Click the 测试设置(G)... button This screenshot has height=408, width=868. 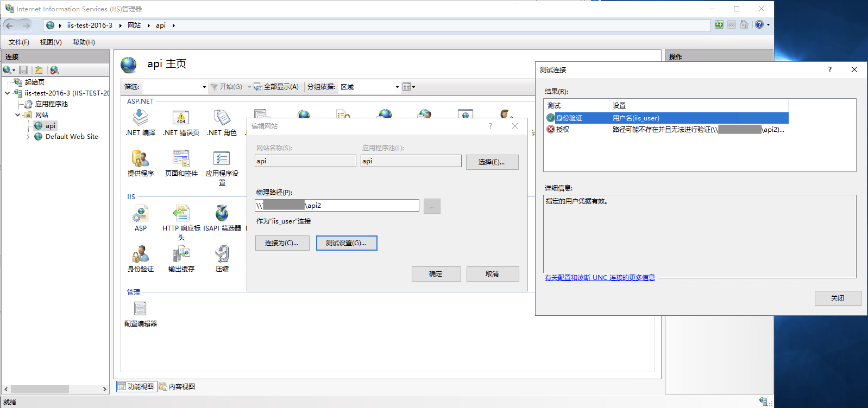[347, 243]
